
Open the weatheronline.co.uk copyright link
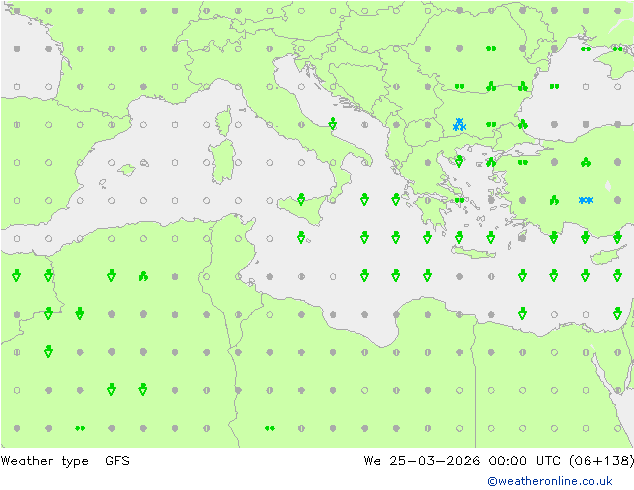point(549,481)
